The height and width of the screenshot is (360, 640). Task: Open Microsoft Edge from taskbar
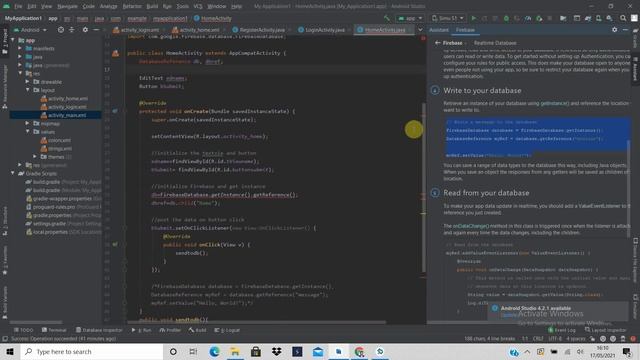click(214, 351)
